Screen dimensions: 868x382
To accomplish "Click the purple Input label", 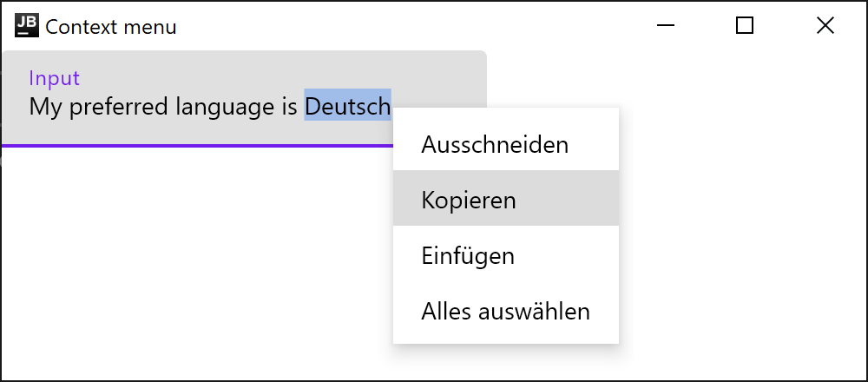I will [54, 78].
